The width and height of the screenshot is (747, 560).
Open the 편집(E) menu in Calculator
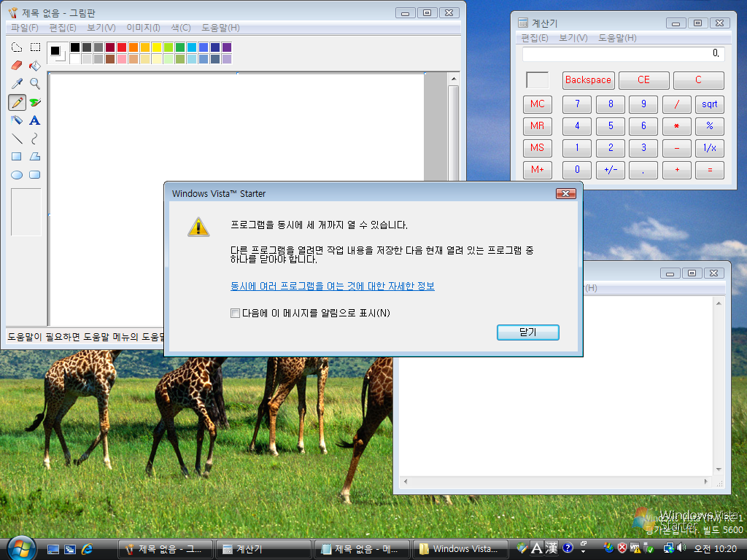click(x=535, y=38)
